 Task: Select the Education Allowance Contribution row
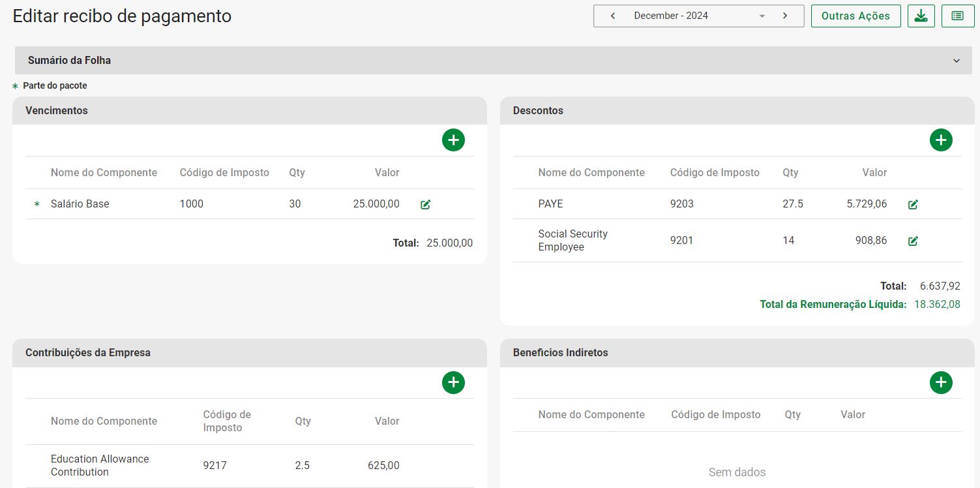tap(100, 465)
